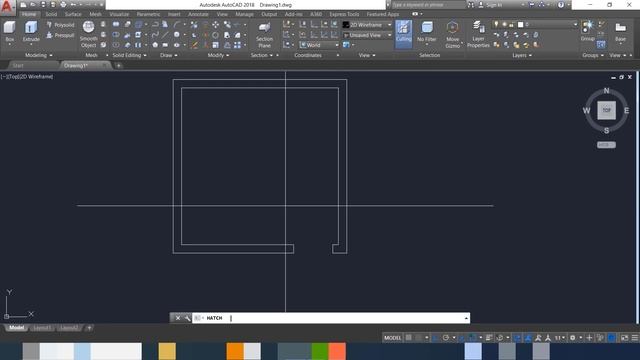Click the Section Plane tool
The image size is (640, 360).
pyautogui.click(x=264, y=35)
